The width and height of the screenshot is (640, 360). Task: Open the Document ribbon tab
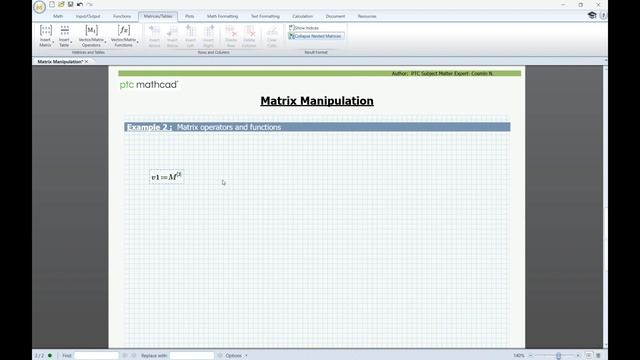click(x=336, y=16)
